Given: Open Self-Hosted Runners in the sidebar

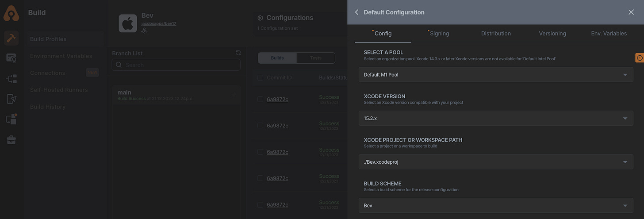Looking at the screenshot, I should [59, 90].
